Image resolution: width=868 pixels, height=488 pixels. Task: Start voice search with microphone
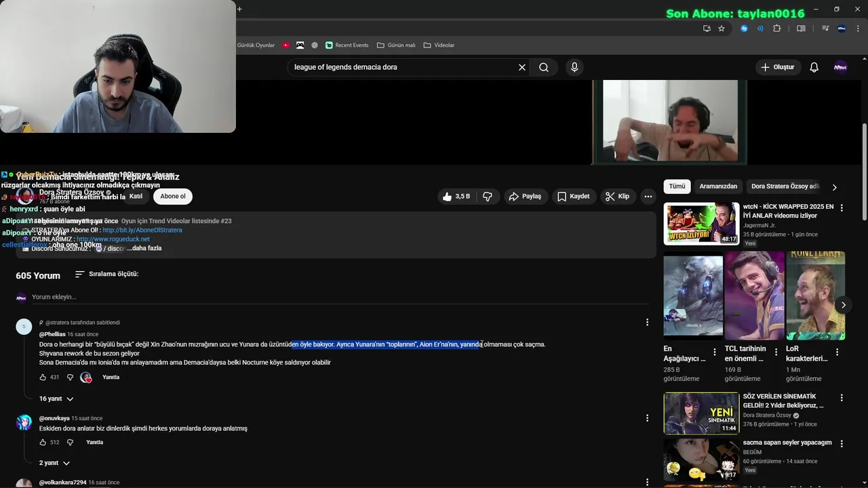click(574, 67)
